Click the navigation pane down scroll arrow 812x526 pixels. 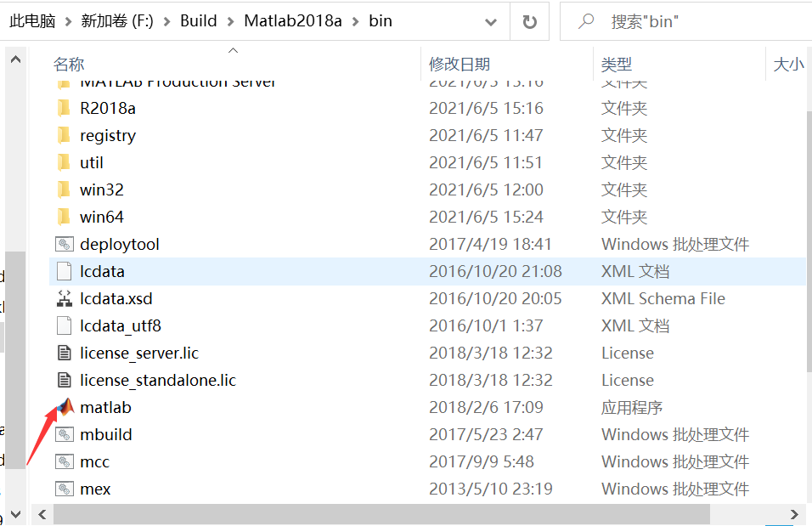point(15,514)
